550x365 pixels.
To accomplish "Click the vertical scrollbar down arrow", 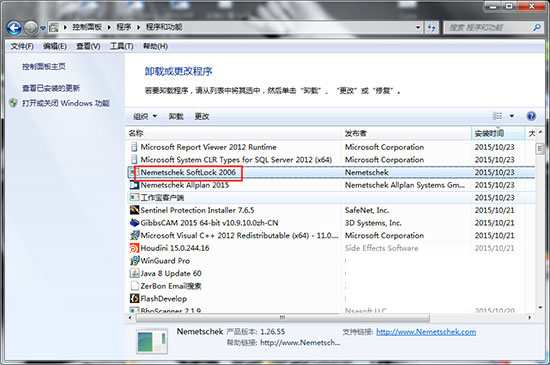I will pyautogui.click(x=540, y=307).
